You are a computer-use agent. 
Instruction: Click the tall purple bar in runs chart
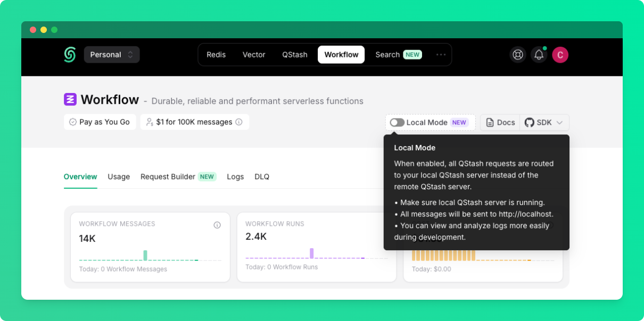pyautogui.click(x=312, y=253)
